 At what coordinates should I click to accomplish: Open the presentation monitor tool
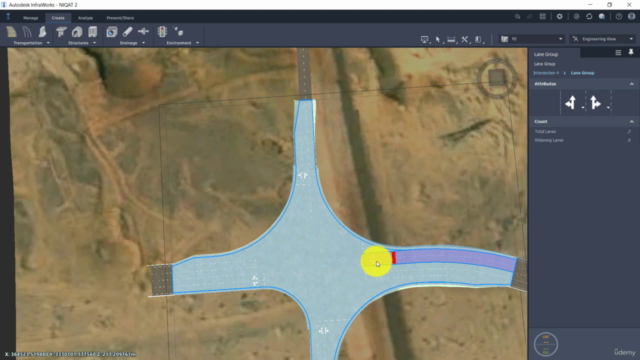[x=424, y=40]
